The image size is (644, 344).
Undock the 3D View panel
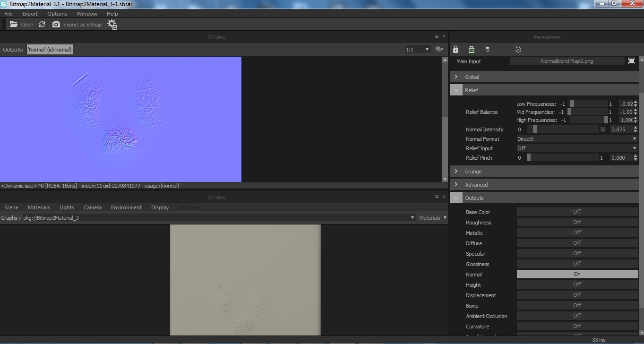coord(437,197)
